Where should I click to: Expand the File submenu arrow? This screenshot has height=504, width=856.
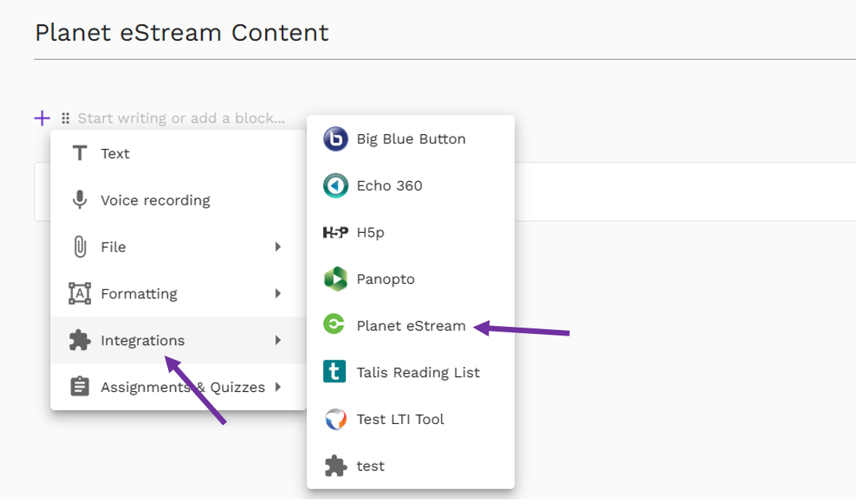coord(278,247)
